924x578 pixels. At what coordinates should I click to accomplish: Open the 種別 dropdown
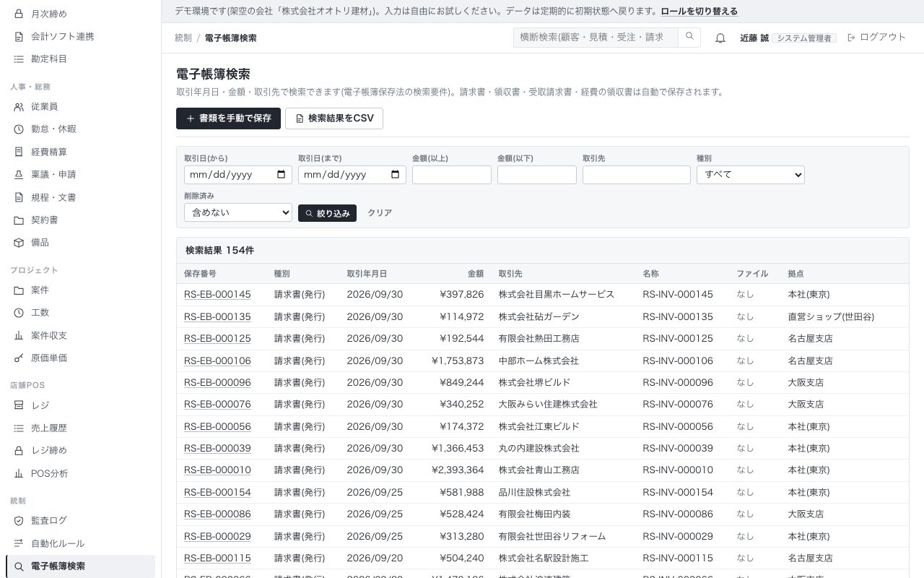coord(750,174)
